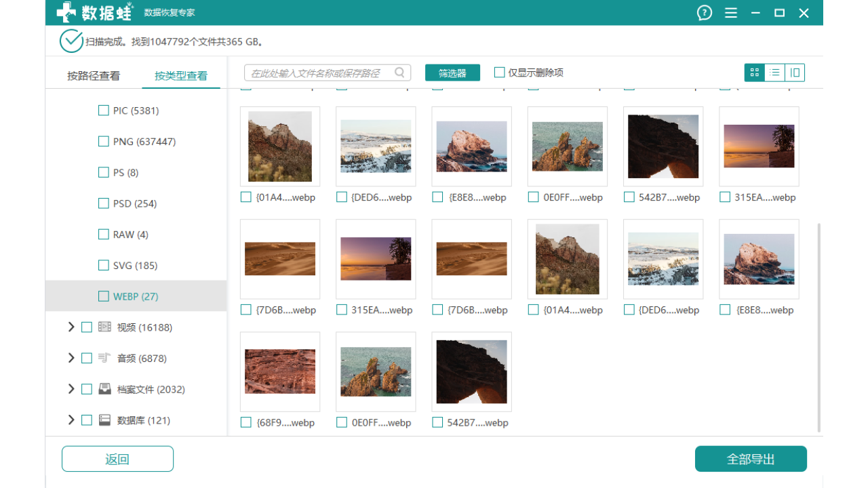Check the PNG (637447) checkbox
This screenshot has height=488, width=868.
[x=104, y=142]
